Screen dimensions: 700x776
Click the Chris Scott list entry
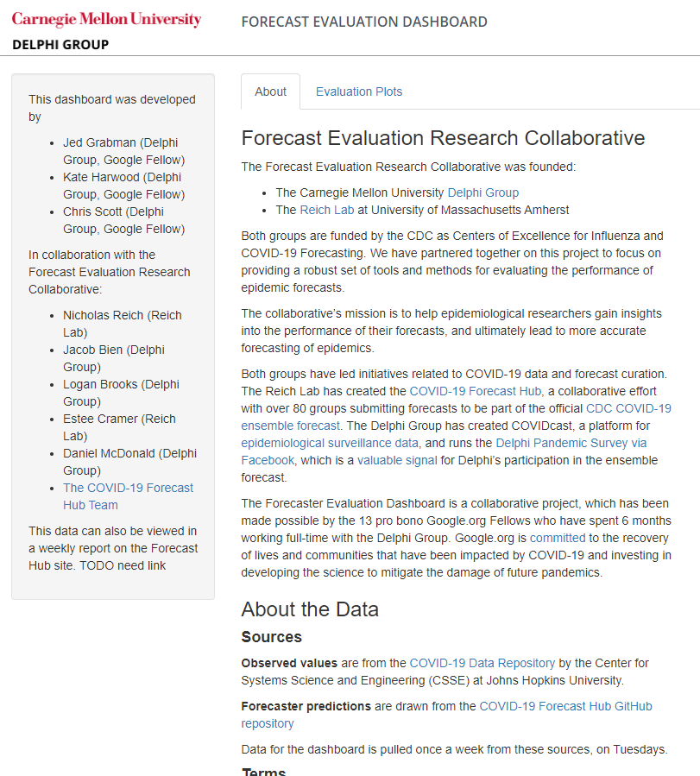point(123,220)
